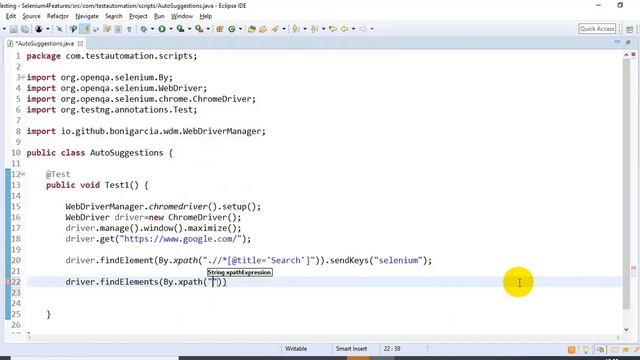Click the String xpathExpression parameter hint tooltip
This screenshot has width=640, height=360.
(x=240, y=272)
